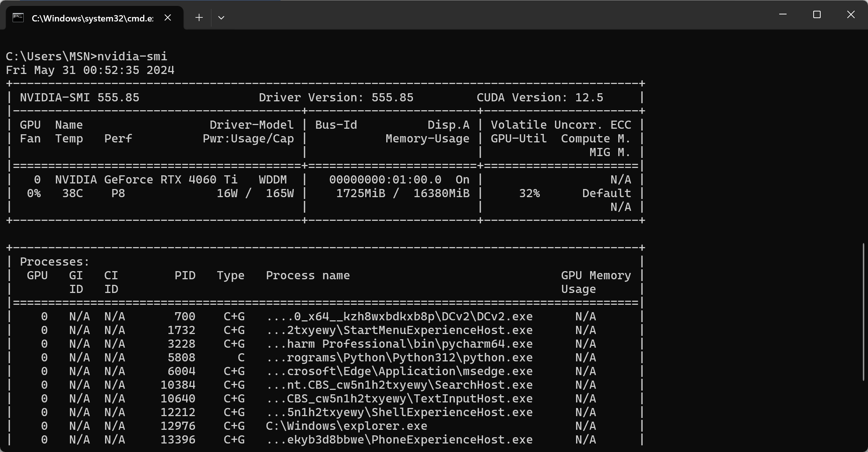The width and height of the screenshot is (868, 452).
Task: Click the 'Pwr:Usage/Cap' column header
Action: pyautogui.click(x=248, y=138)
